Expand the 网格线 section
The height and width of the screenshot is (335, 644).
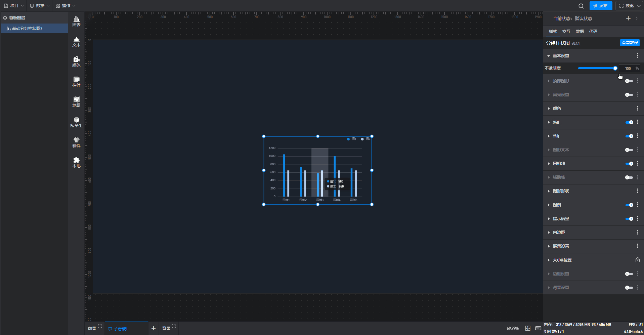coord(549,164)
